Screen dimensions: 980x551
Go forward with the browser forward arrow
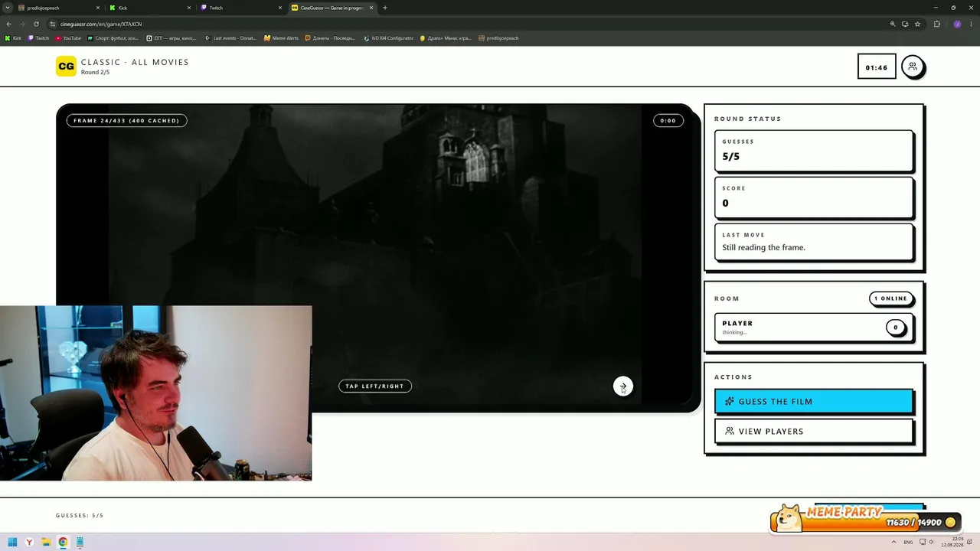pyautogui.click(x=22, y=24)
